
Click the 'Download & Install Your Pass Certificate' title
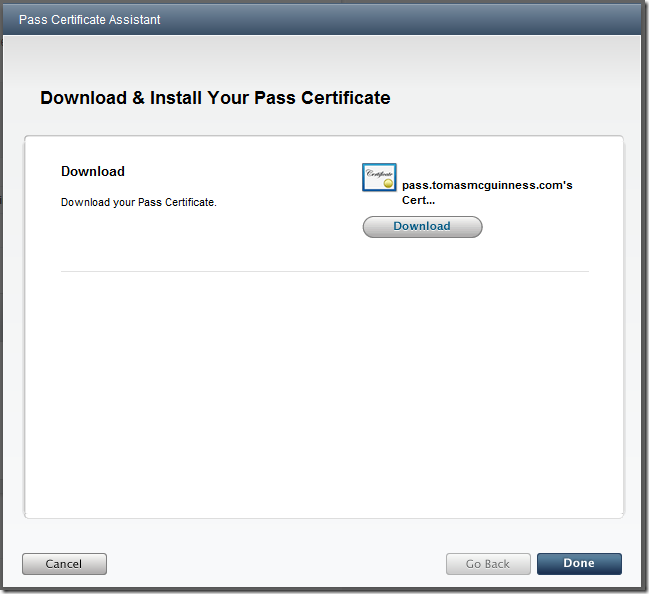pos(215,98)
